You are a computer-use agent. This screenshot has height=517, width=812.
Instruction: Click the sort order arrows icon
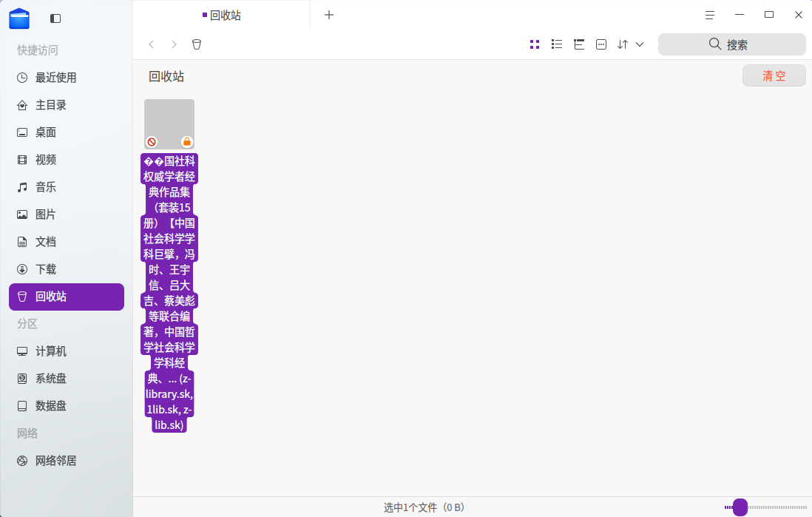click(x=623, y=44)
